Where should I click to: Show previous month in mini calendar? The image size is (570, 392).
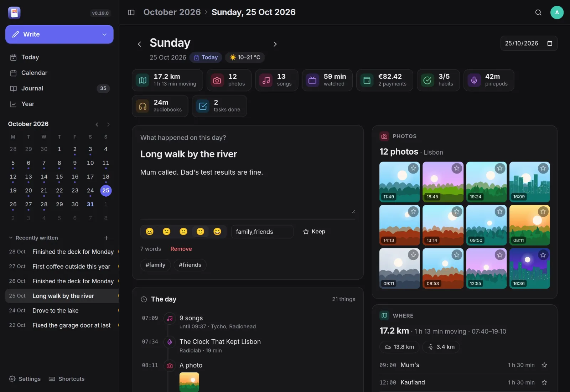pyautogui.click(x=97, y=124)
